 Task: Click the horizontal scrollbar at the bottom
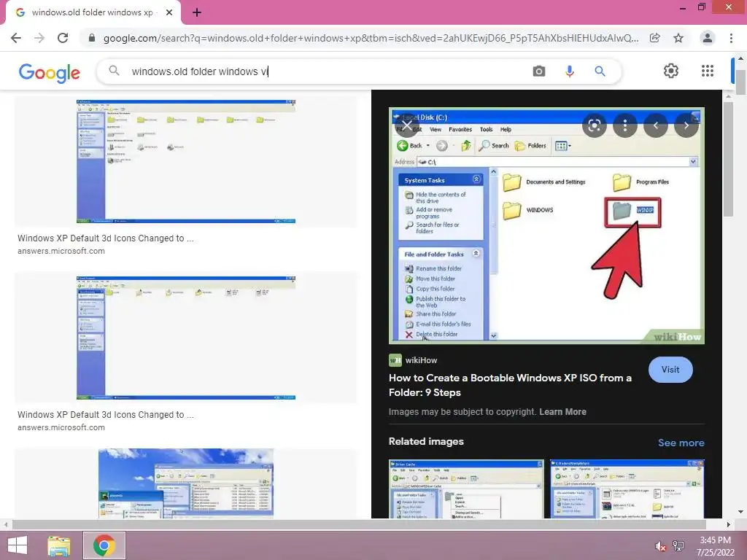tap(358, 524)
